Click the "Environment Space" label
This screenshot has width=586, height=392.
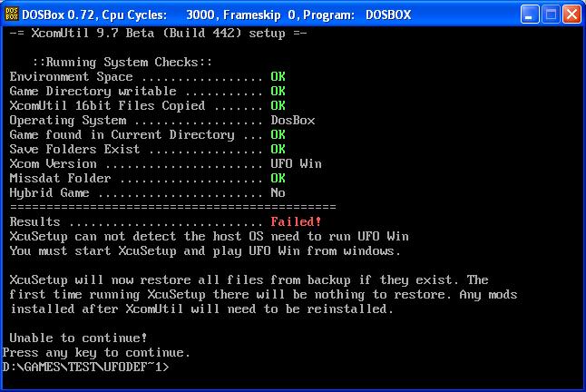(71, 76)
